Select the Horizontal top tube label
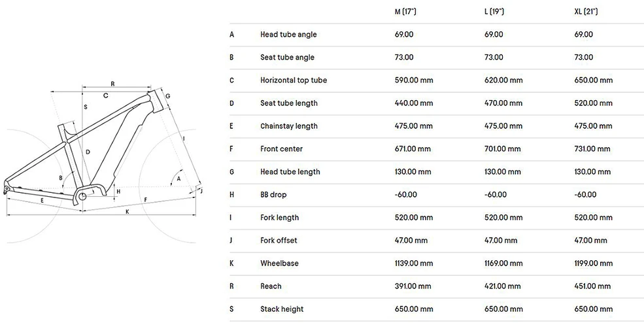This screenshot has height=323, width=644. click(x=294, y=80)
